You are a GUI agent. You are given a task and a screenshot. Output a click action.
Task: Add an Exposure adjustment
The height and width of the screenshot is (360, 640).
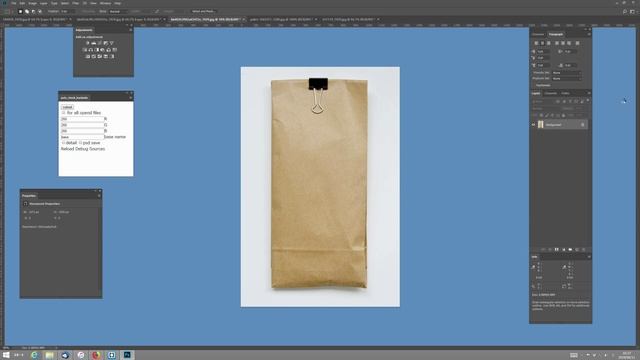tap(106, 43)
